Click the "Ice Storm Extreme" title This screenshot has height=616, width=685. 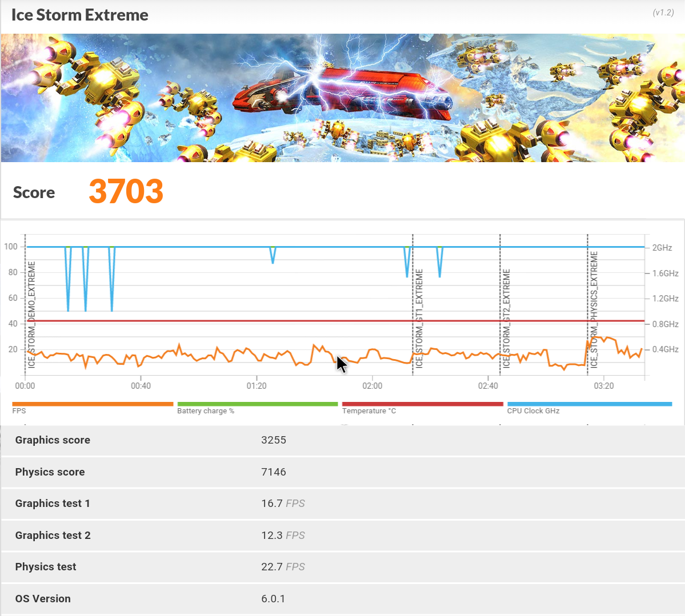coord(80,15)
